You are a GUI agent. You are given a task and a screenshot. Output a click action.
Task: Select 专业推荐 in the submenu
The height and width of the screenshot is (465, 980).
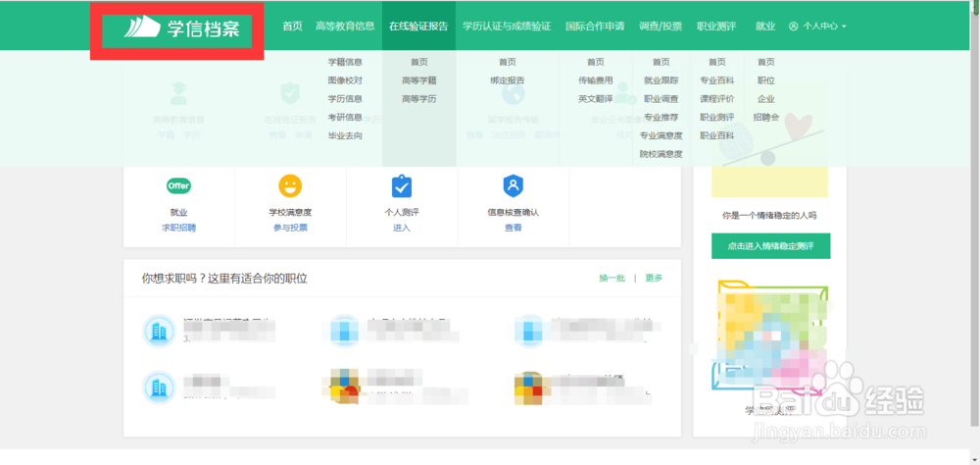point(661,117)
